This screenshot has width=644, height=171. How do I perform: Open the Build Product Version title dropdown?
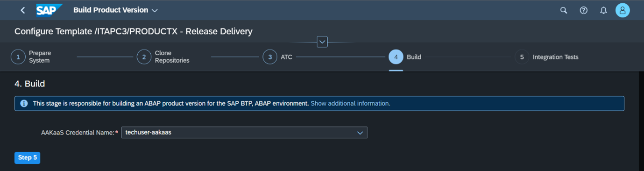115,10
